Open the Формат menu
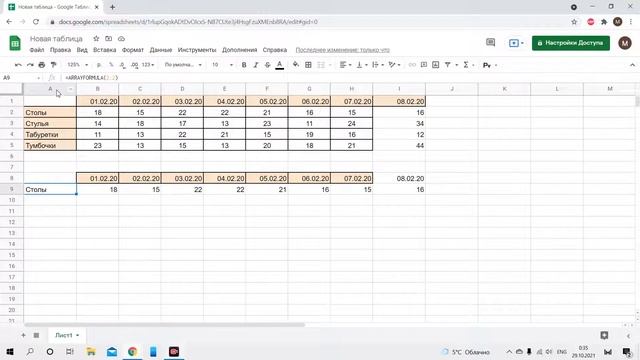 pos(133,50)
